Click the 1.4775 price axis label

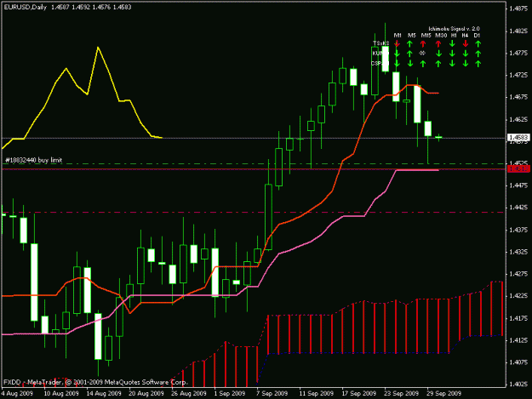(x=518, y=54)
